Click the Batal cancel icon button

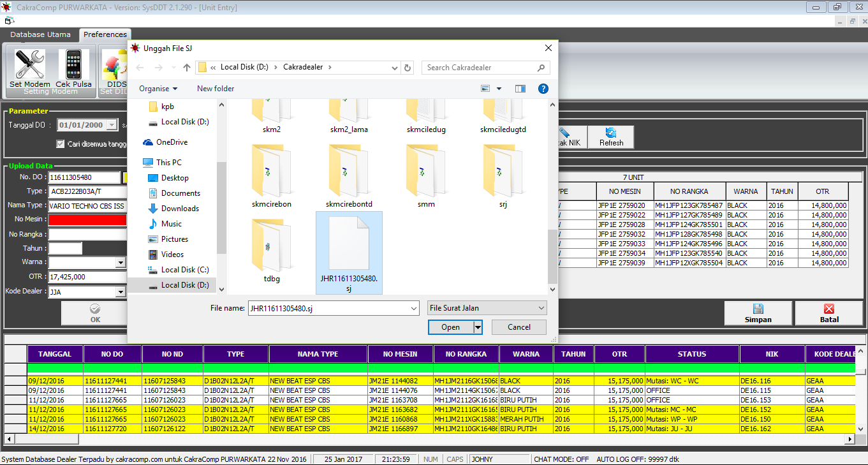pos(829,313)
